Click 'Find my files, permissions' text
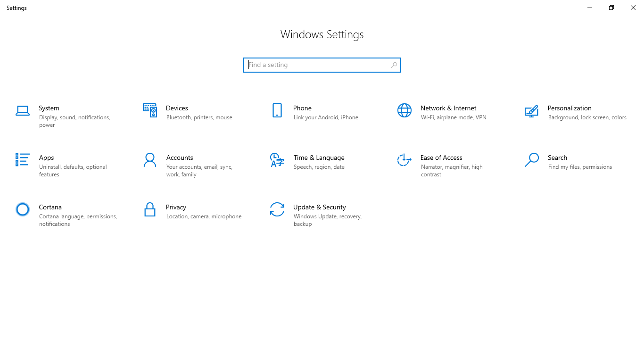 (580, 167)
